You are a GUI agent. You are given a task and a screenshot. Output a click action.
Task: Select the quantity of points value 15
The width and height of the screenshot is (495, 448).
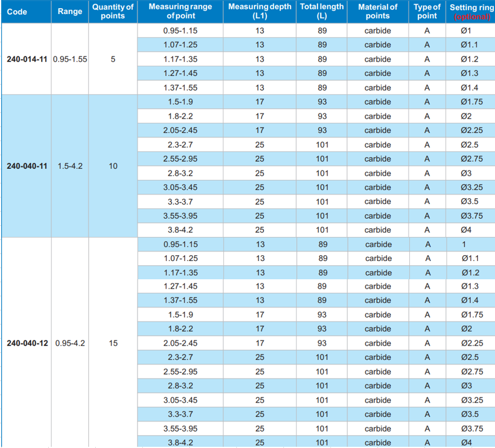113,343
